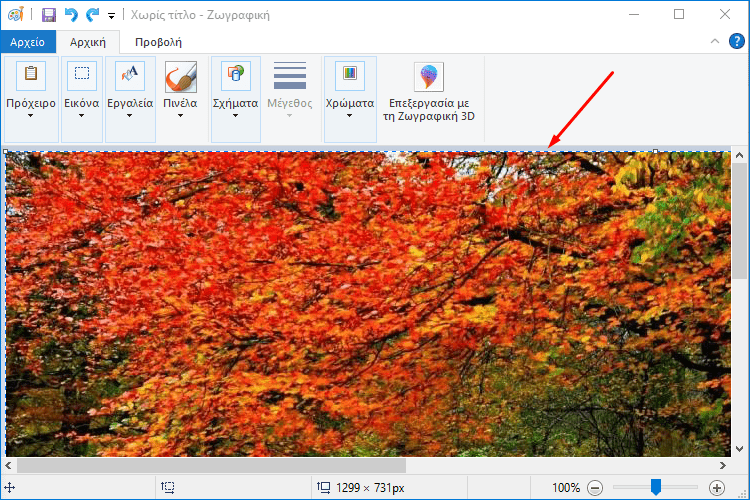Viewport: 750px width, 500px height.
Task: Open Customize Quick Access Toolbar dropdown
Action: click(x=111, y=16)
